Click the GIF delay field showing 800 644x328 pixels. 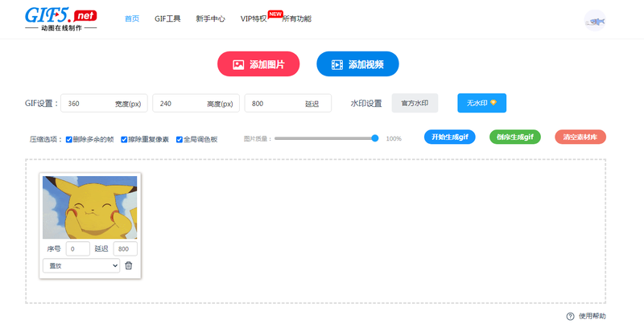tap(288, 104)
